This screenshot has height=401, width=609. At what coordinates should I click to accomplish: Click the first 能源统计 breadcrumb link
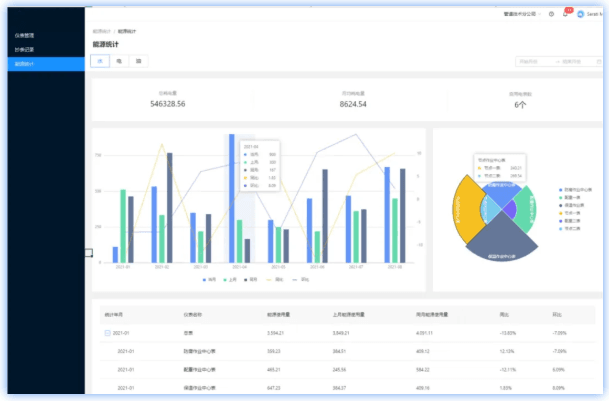pos(101,31)
